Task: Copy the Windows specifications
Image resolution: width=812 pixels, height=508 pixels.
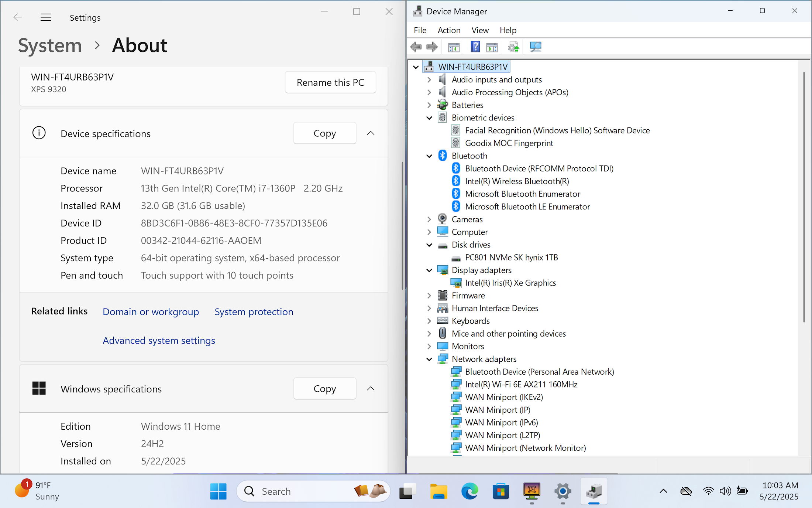Action: click(x=325, y=388)
